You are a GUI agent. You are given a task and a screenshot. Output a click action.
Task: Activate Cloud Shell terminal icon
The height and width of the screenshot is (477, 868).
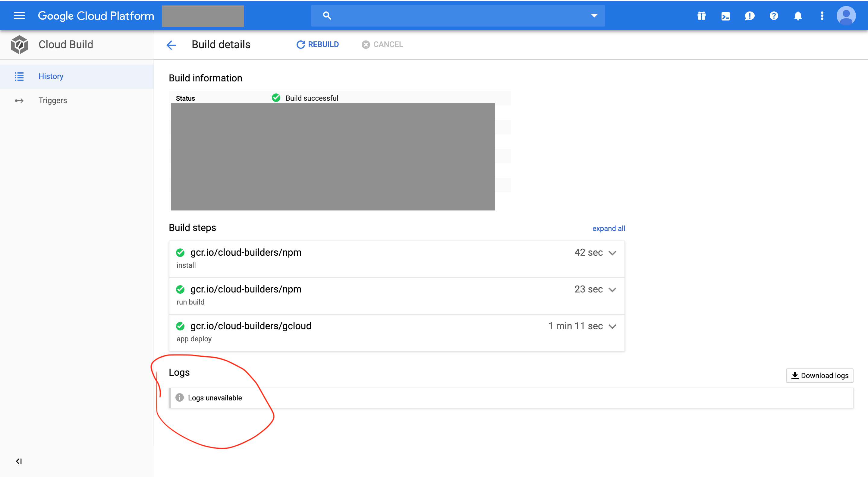(725, 16)
